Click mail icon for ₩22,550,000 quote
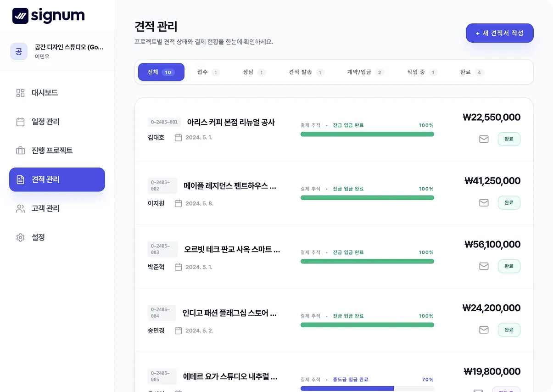Viewport: 553px width, 392px height. 484,139
